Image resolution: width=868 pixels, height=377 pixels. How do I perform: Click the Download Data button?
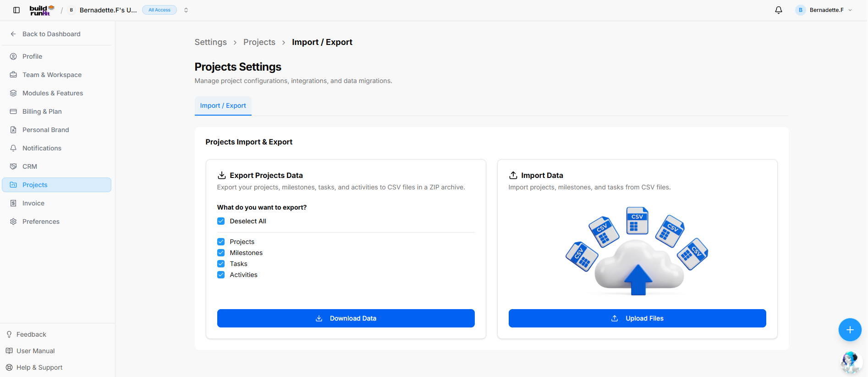346,318
